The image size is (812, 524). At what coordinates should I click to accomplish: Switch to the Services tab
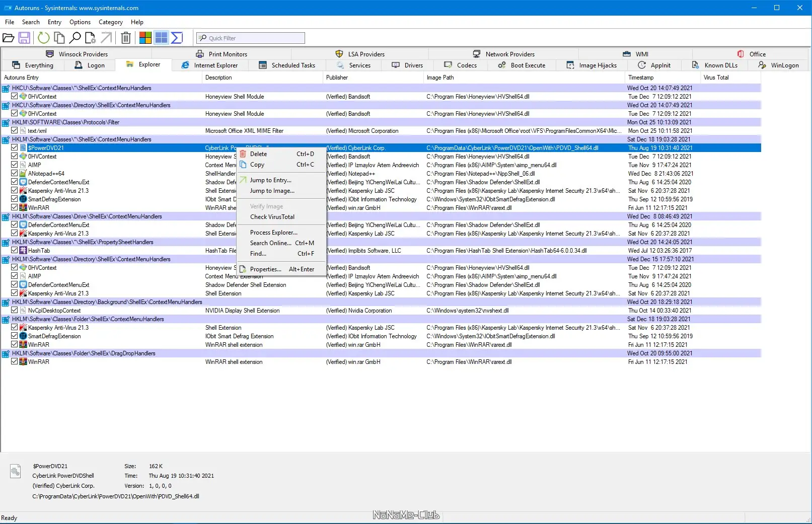click(x=353, y=65)
